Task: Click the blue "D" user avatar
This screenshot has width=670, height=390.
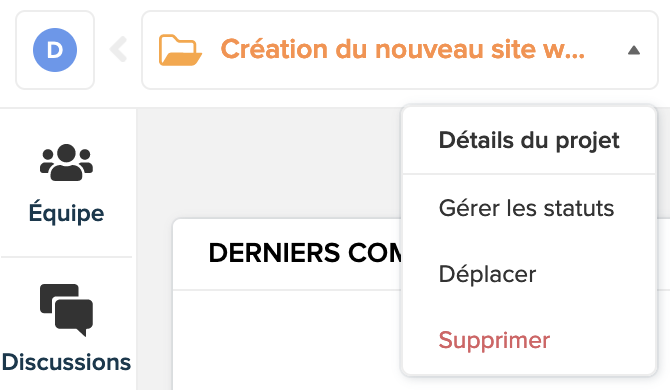Action: [x=55, y=50]
